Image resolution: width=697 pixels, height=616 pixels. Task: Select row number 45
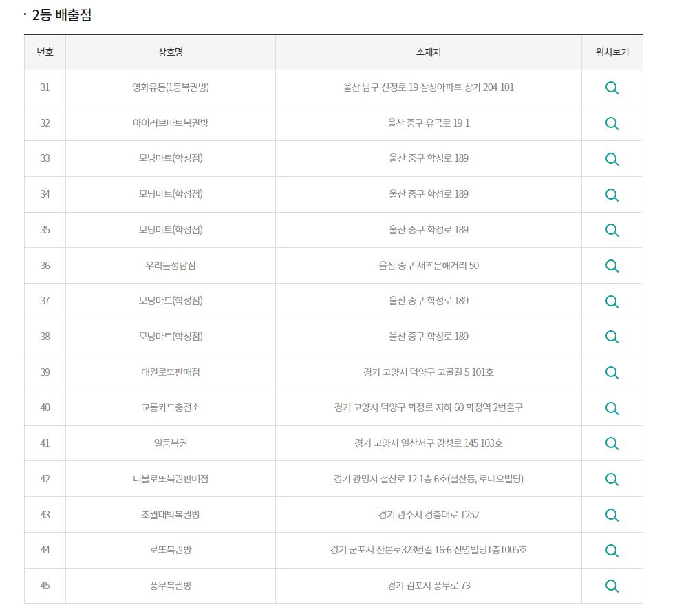click(x=45, y=585)
